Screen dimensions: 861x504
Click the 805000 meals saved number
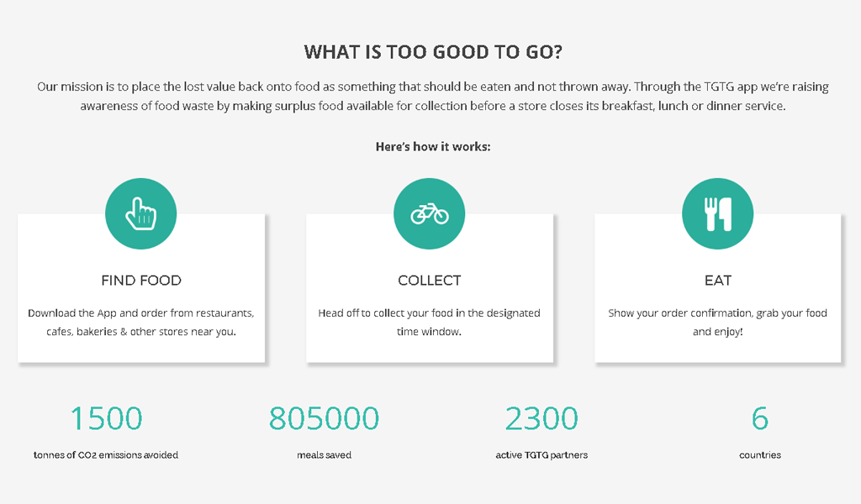tap(324, 418)
